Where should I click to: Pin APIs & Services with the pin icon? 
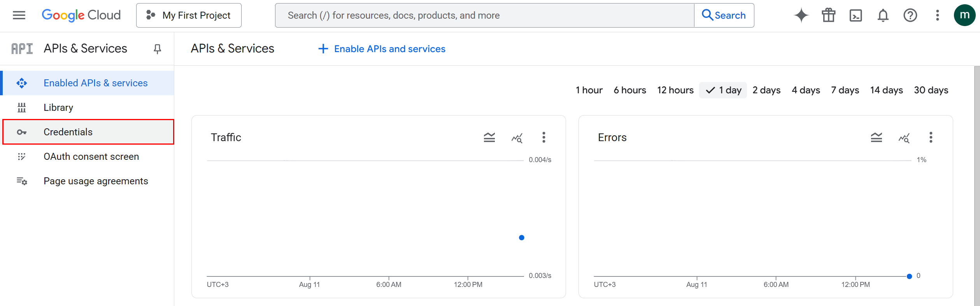[x=157, y=49]
